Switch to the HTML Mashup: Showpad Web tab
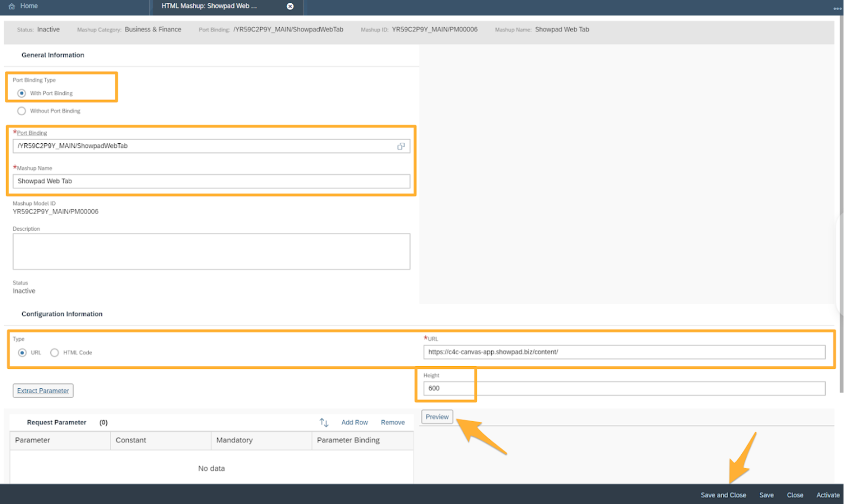 (x=209, y=6)
